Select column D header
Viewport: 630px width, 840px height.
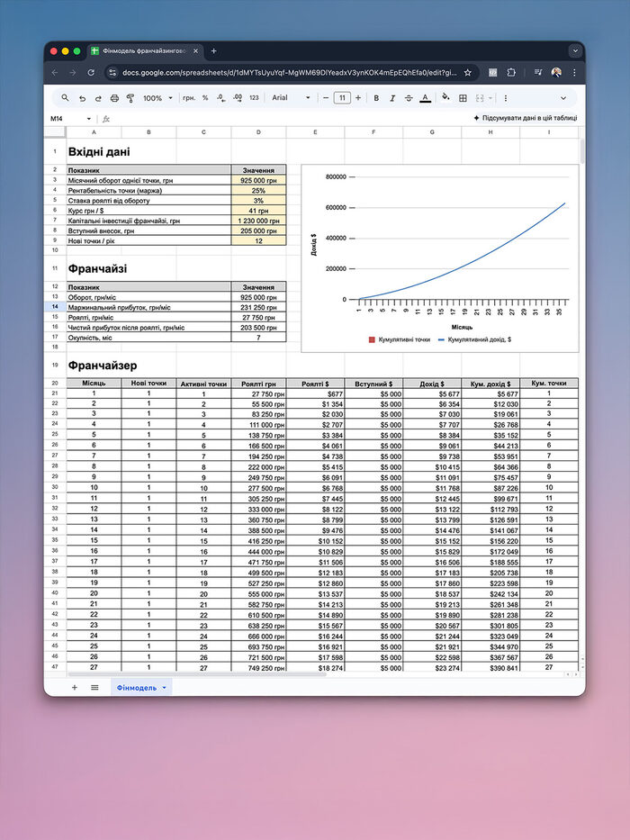[x=259, y=131]
